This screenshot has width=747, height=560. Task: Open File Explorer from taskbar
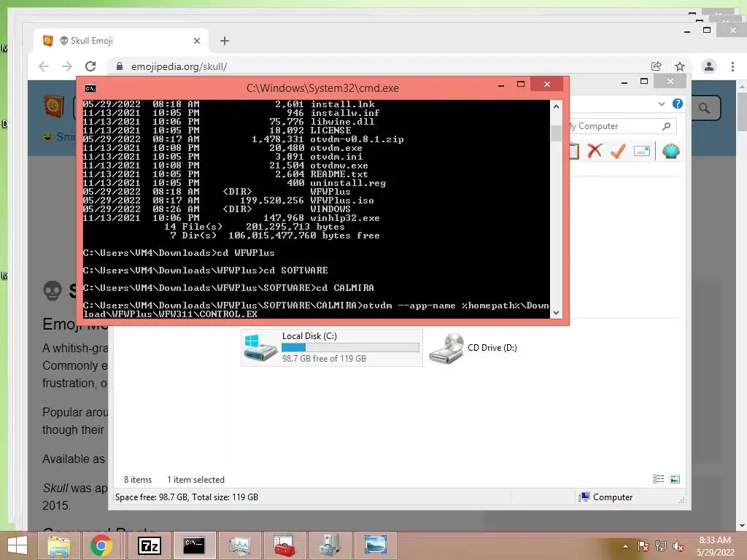tap(58, 545)
